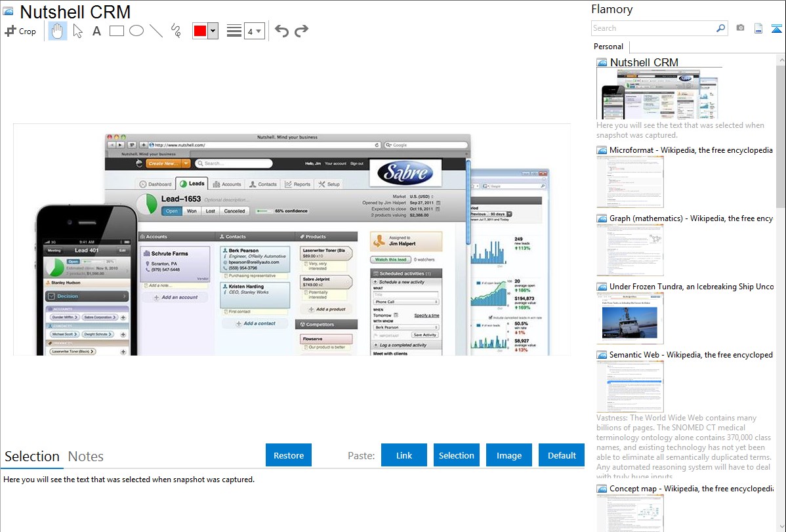Click the Under Frozen Tundra title
Viewport: 786px width, 532px height.
(692, 286)
